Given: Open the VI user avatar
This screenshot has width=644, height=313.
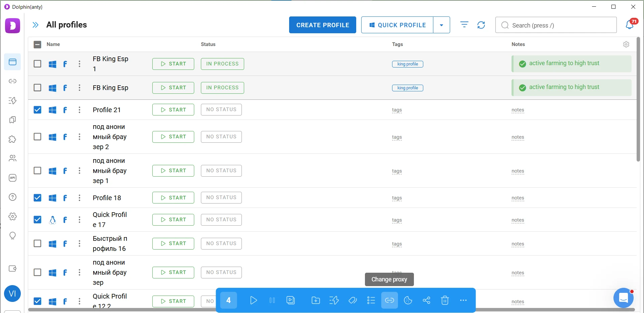Looking at the screenshot, I should [x=12, y=294].
